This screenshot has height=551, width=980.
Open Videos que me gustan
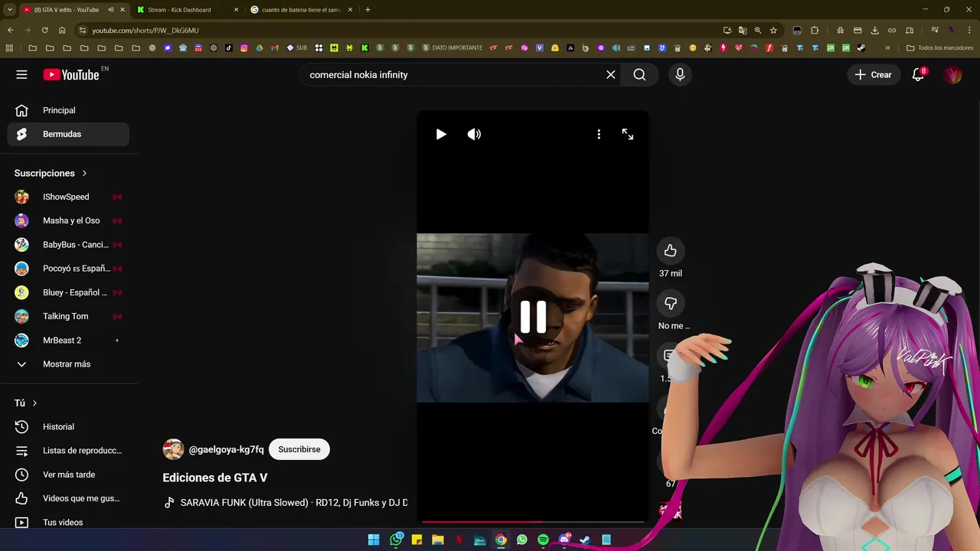pyautogui.click(x=68, y=498)
